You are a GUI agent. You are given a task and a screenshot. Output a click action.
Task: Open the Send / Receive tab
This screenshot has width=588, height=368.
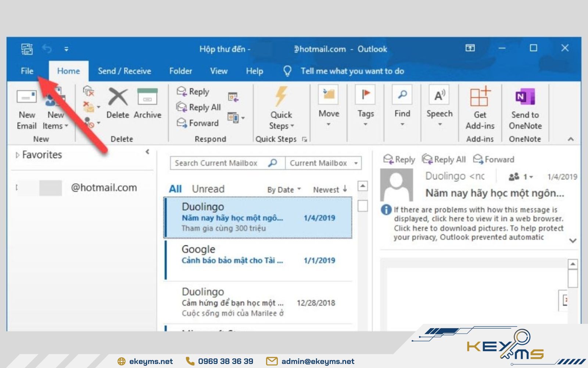(124, 71)
